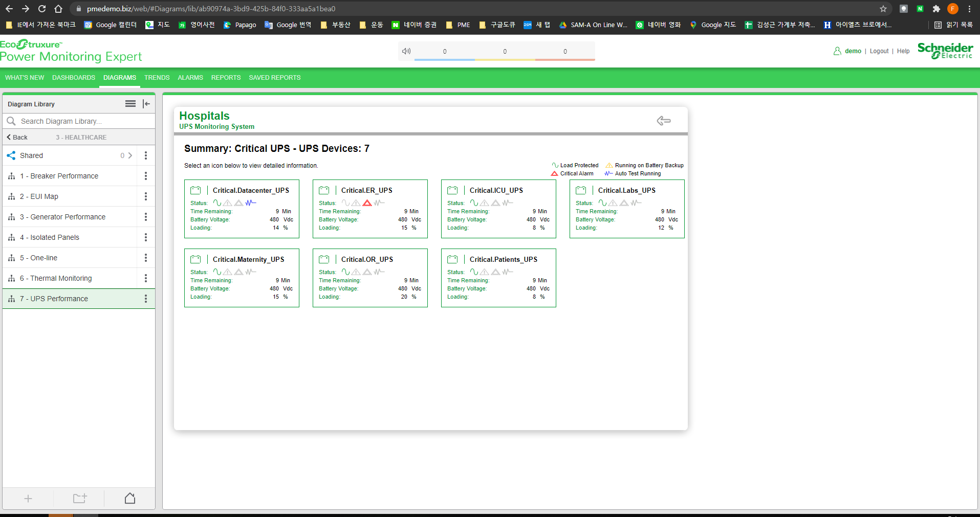The image size is (980, 517).
Task: Expand the Shared folder chevron
Action: pyautogui.click(x=130, y=155)
